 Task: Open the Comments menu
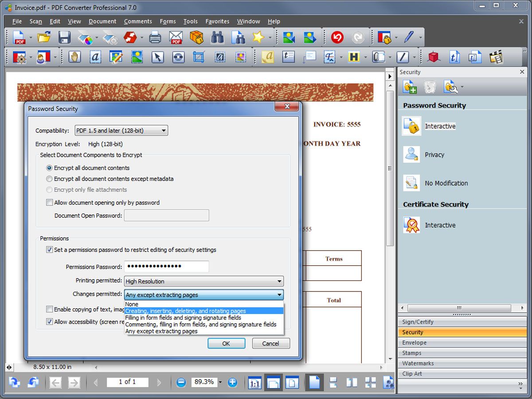(x=138, y=21)
